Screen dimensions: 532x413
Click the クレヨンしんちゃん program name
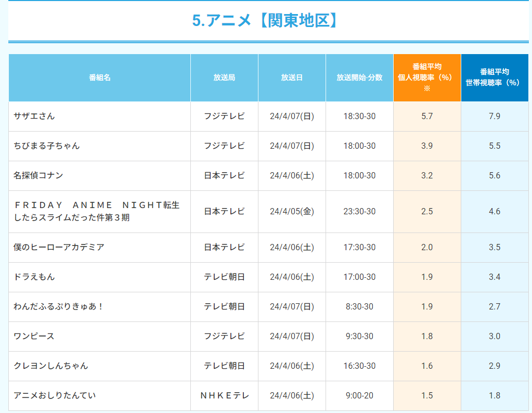tap(51, 366)
